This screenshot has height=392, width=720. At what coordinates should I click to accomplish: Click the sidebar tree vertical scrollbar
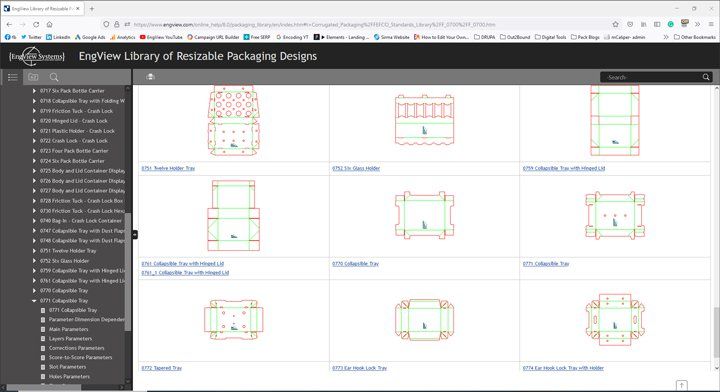tap(128, 271)
